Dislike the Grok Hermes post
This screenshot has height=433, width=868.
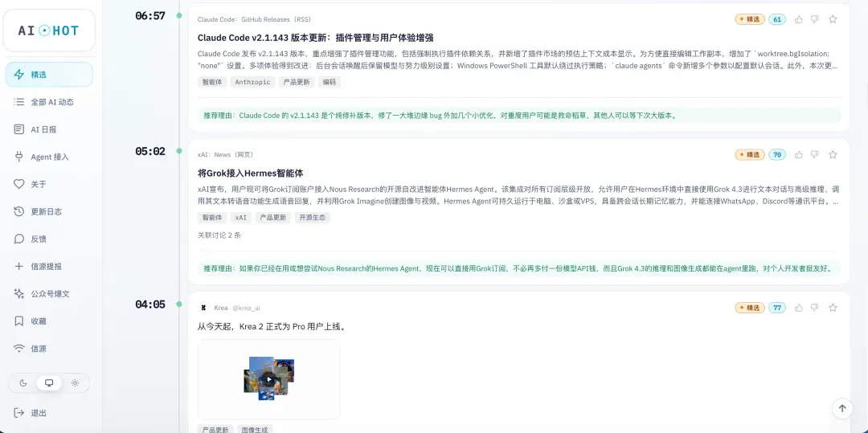point(814,155)
